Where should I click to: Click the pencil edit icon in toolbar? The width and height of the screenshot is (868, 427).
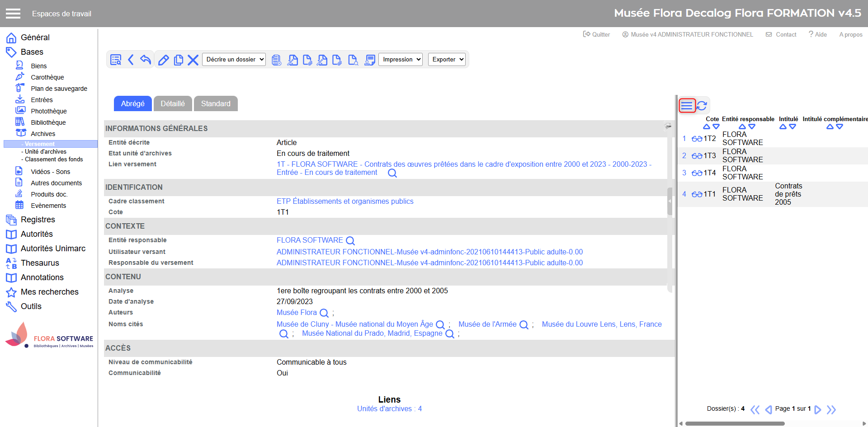(x=163, y=60)
